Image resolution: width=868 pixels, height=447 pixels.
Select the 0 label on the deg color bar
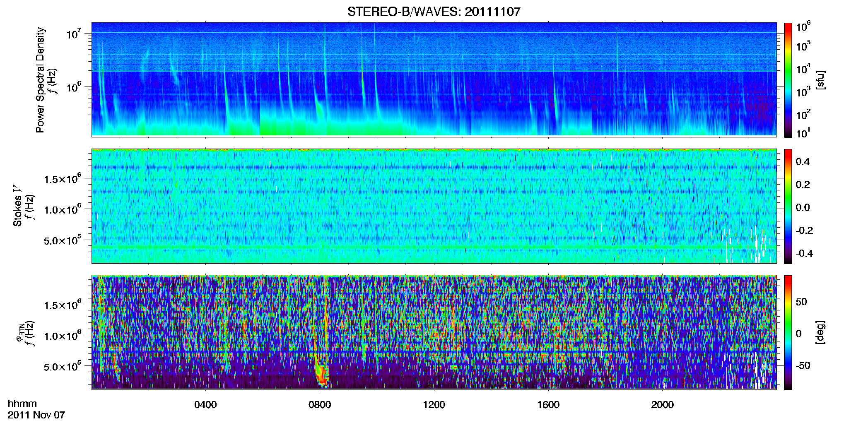pos(799,334)
